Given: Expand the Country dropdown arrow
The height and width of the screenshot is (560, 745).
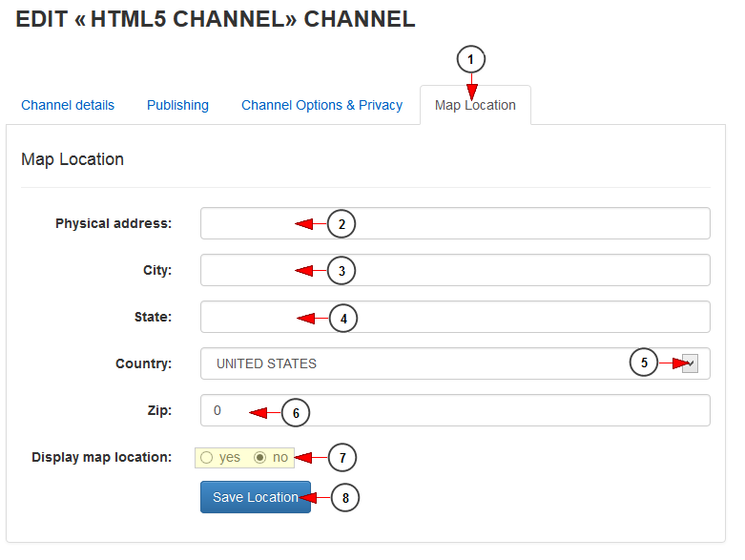Looking at the screenshot, I should [690, 363].
